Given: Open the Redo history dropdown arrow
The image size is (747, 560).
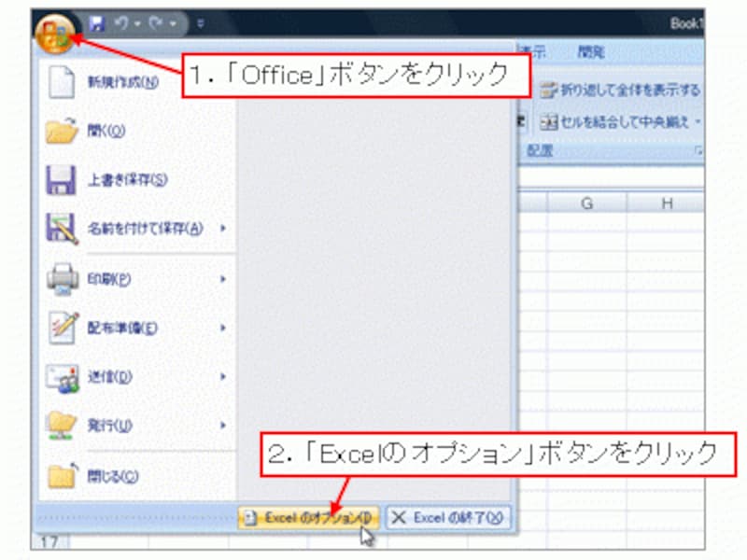Looking at the screenshot, I should point(173,23).
